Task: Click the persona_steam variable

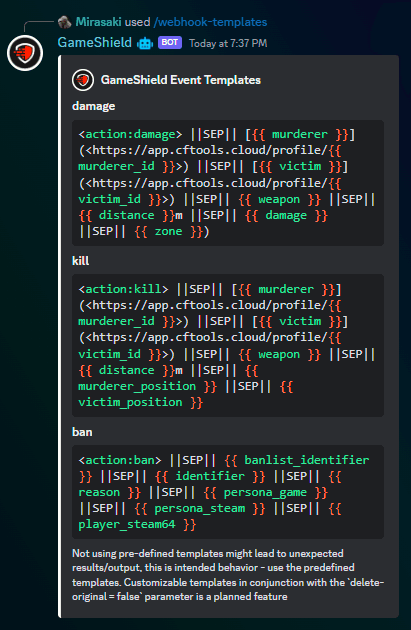Action: [x=200, y=508]
